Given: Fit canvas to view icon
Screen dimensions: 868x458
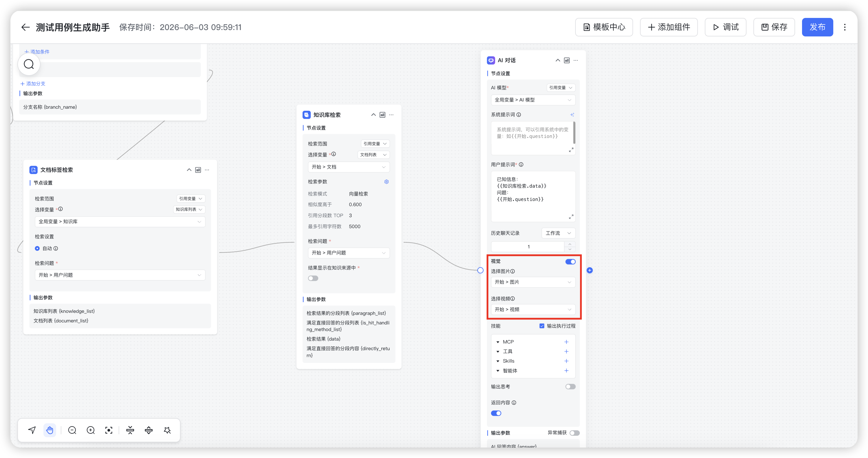Looking at the screenshot, I should (x=108, y=430).
